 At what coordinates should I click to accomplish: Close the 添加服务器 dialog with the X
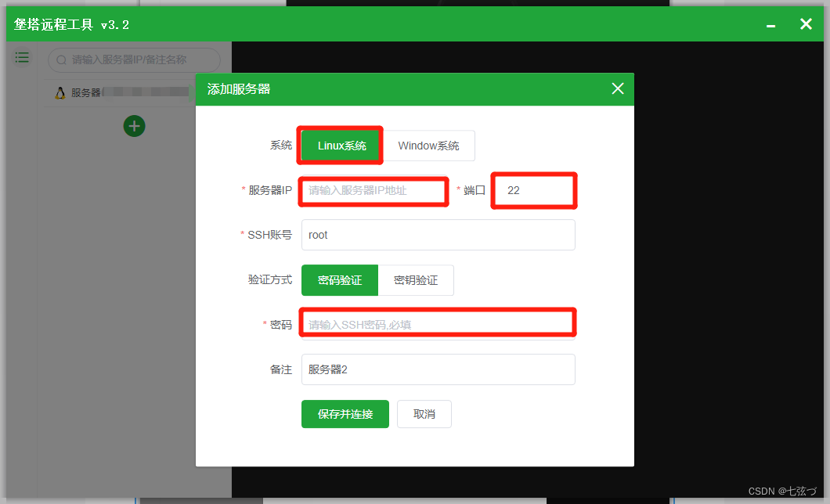coord(618,88)
